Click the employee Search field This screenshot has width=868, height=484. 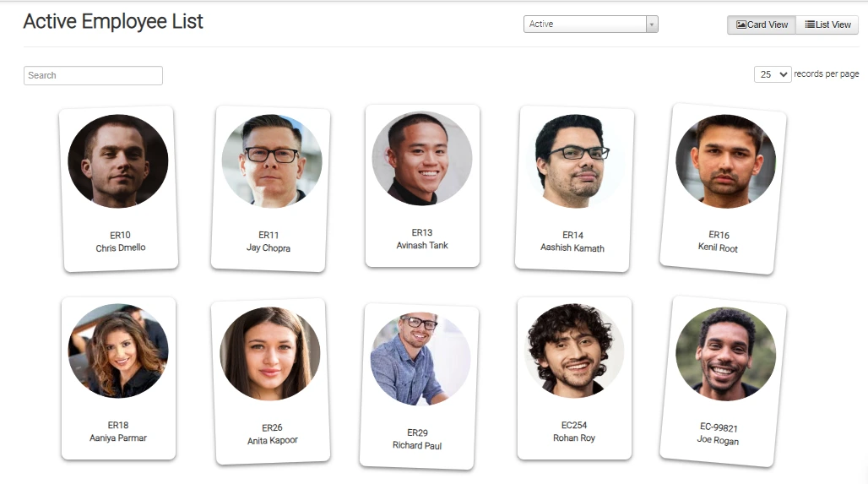[93, 75]
